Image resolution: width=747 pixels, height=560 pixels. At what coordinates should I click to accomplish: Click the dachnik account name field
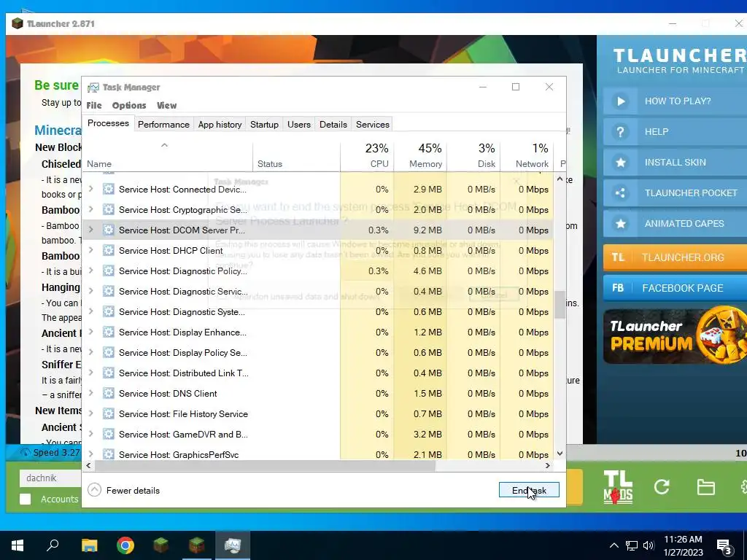tap(50, 478)
